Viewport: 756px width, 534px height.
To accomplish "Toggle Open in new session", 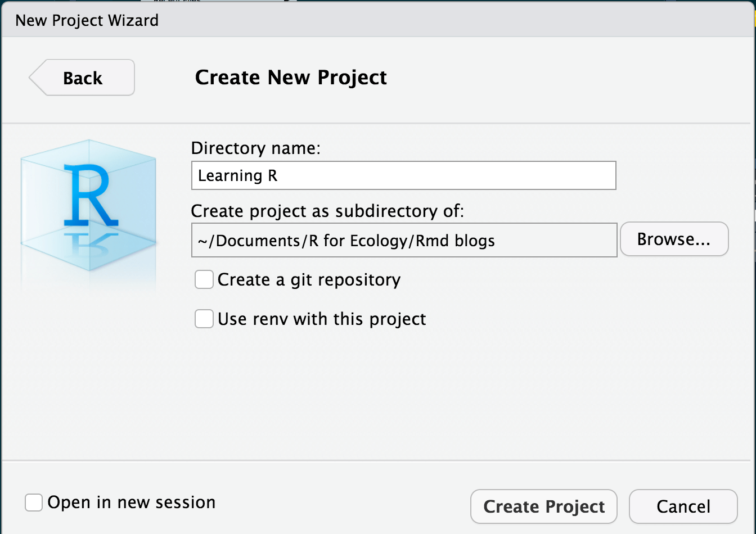I will pyautogui.click(x=33, y=502).
